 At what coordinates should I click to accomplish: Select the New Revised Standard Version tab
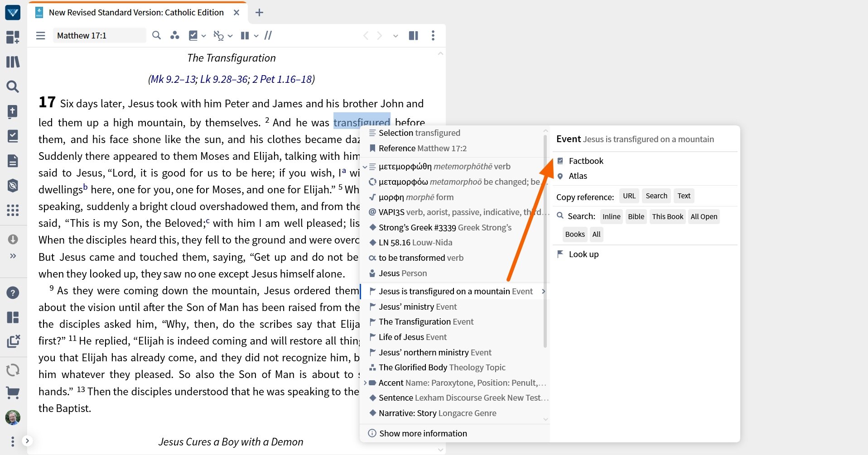[x=136, y=13]
